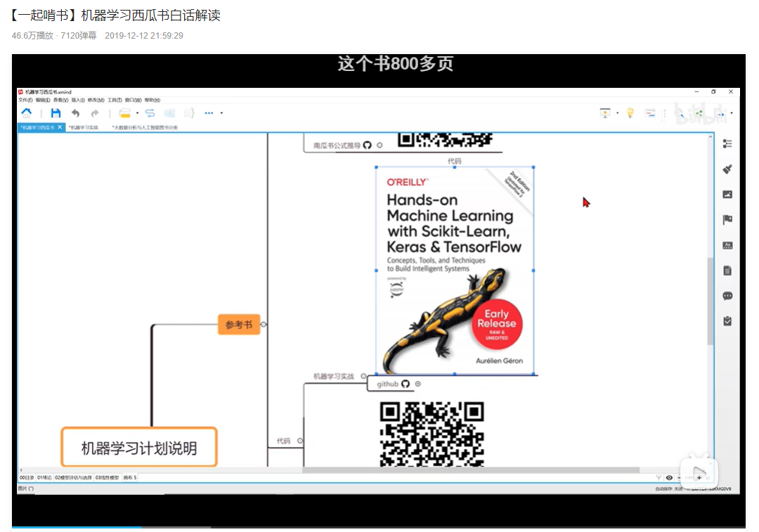Switch to the 02模型评估与选择 sheet tab

tap(73, 477)
